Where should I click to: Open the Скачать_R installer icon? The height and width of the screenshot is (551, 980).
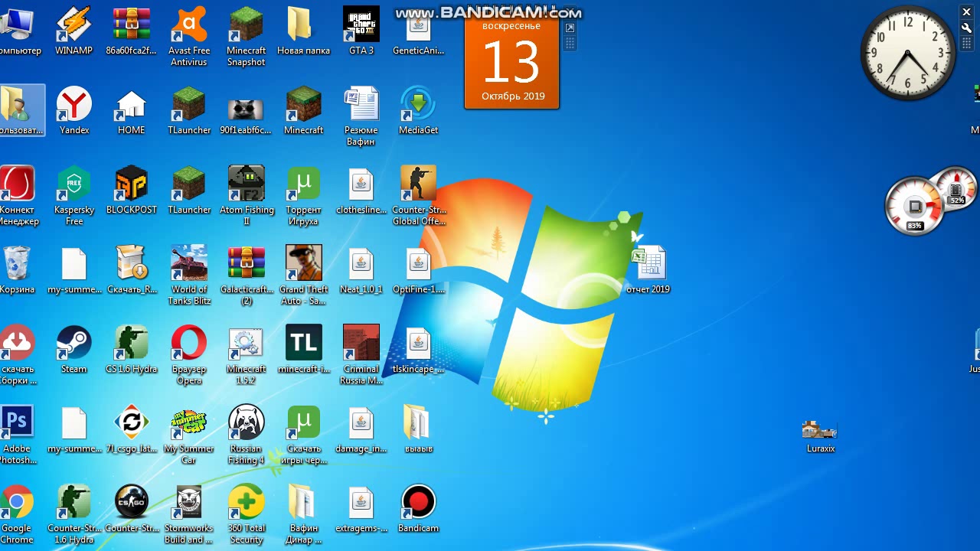point(132,269)
